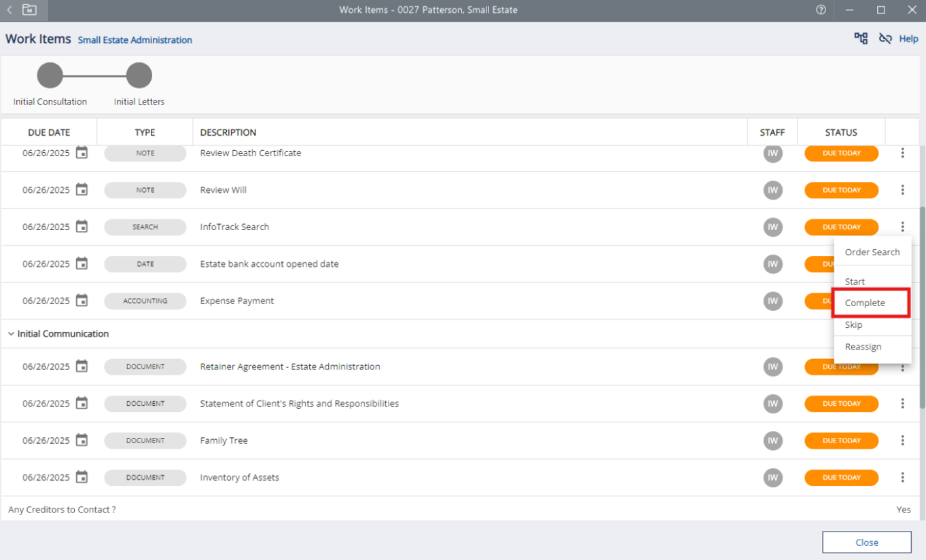Open calendar for Review Will due date

(x=82, y=190)
